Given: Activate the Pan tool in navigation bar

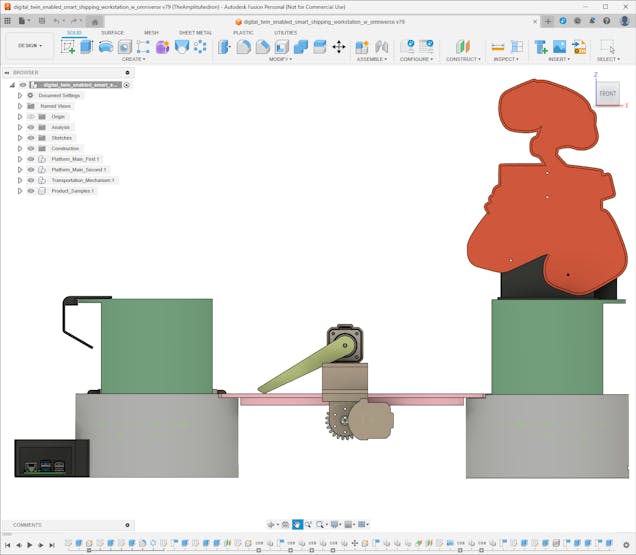Looking at the screenshot, I should coord(297,525).
